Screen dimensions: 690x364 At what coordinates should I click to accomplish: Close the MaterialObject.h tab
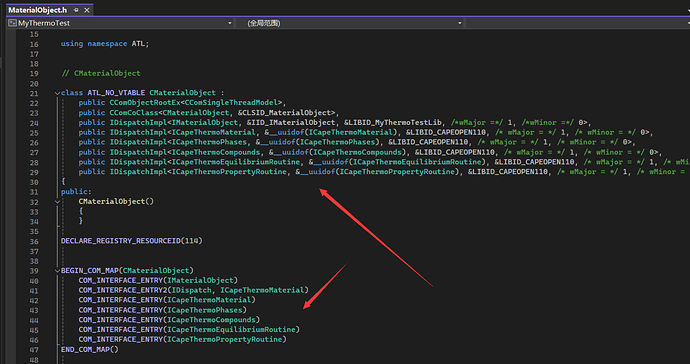pyautogui.click(x=87, y=10)
